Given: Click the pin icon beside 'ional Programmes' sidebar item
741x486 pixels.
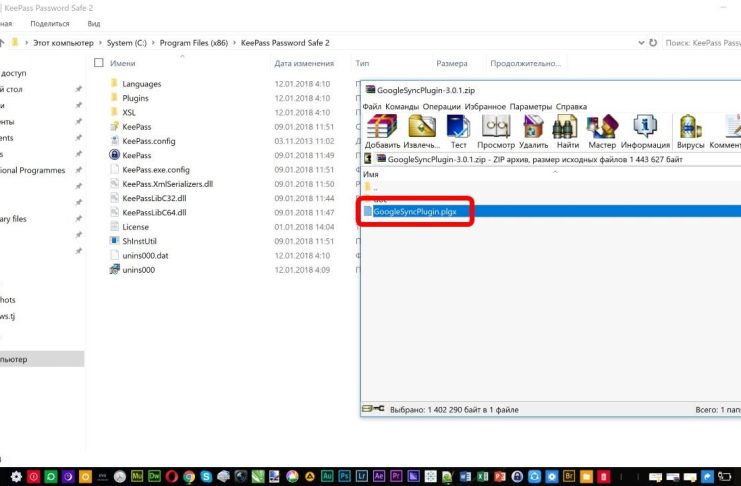Looking at the screenshot, I should click(x=78, y=170).
